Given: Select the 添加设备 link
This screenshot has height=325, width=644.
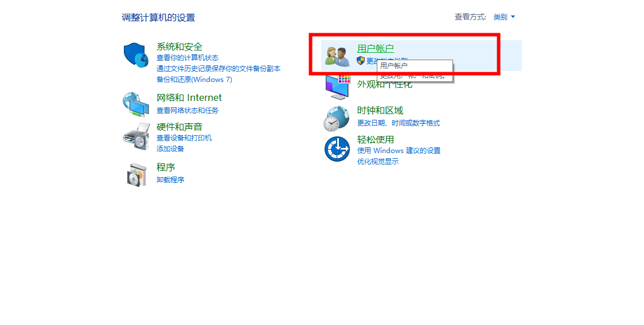Looking at the screenshot, I should [x=170, y=149].
